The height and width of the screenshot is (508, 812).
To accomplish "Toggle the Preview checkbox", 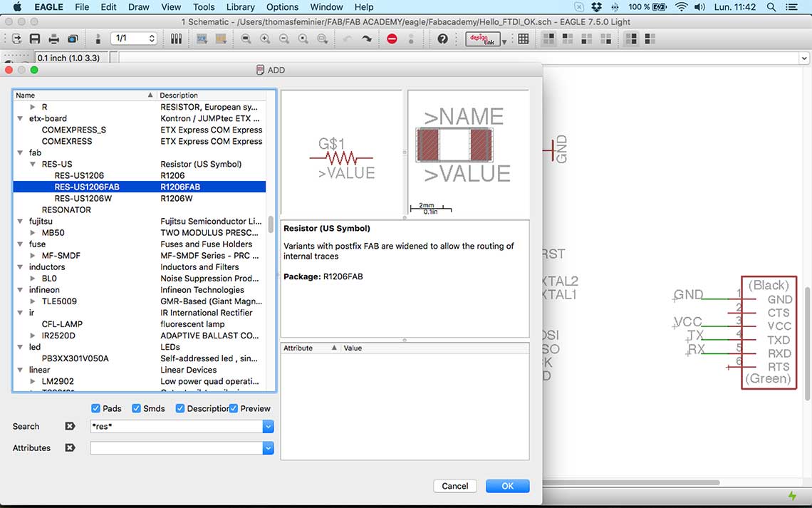I will (x=234, y=408).
